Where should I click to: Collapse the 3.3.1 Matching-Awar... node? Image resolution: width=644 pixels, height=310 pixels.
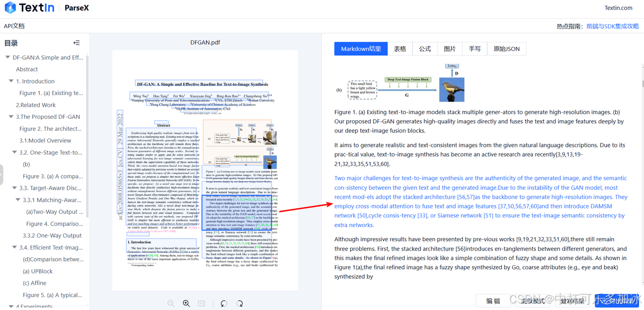[18, 200]
